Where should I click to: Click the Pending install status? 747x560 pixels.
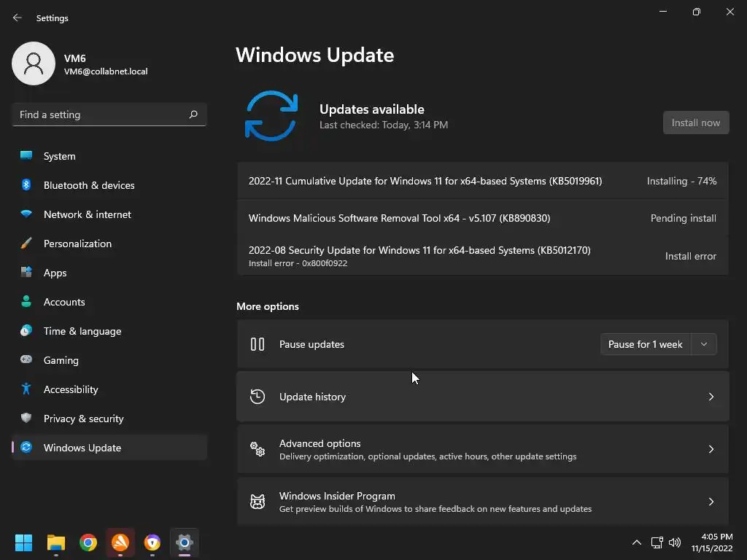pyautogui.click(x=683, y=218)
